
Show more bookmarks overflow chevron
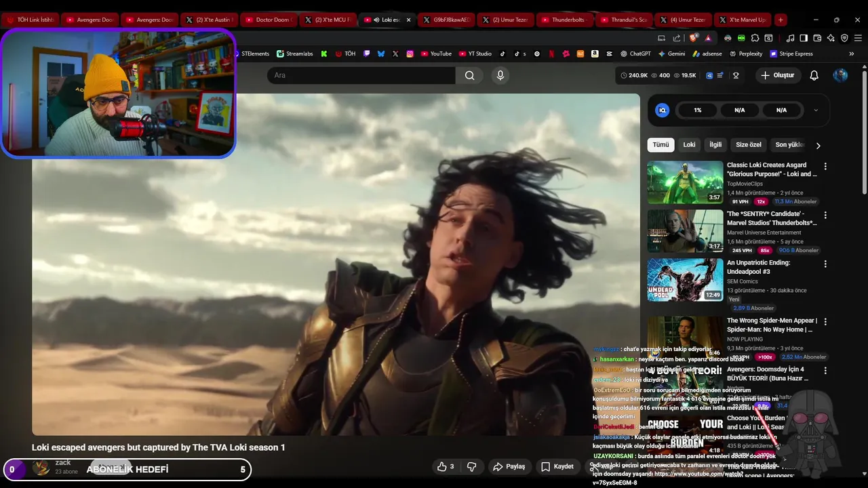852,54
